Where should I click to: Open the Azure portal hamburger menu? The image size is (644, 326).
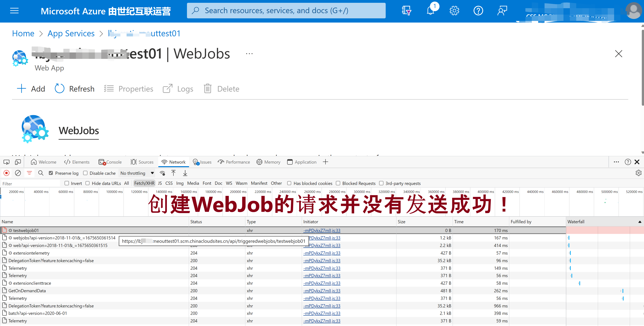pyautogui.click(x=14, y=11)
